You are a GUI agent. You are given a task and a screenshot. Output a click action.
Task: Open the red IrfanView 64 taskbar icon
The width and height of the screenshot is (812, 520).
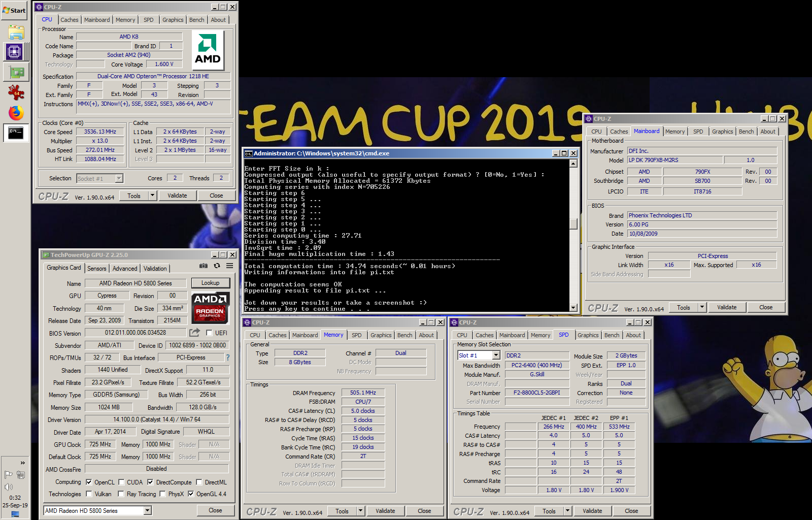click(16, 92)
